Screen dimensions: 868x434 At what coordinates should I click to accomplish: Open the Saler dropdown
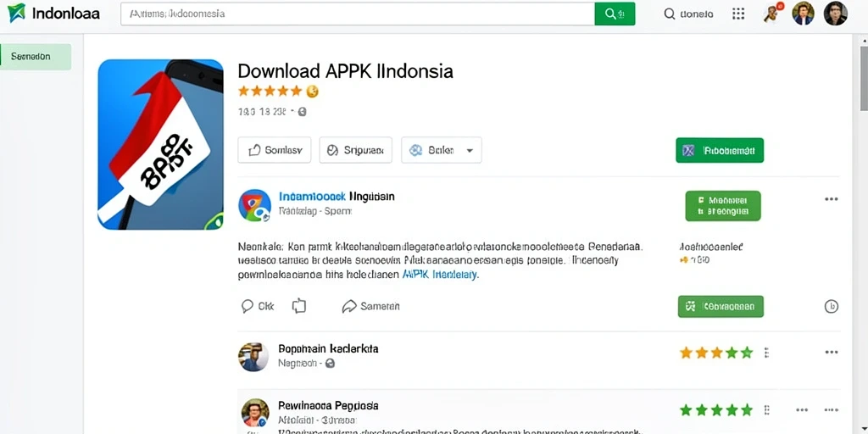[441, 150]
